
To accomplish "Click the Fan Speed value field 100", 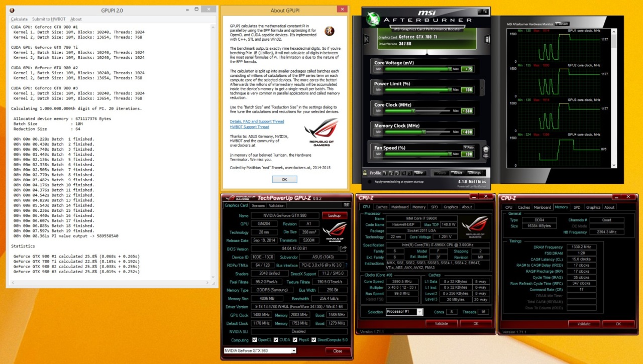I will (467, 154).
